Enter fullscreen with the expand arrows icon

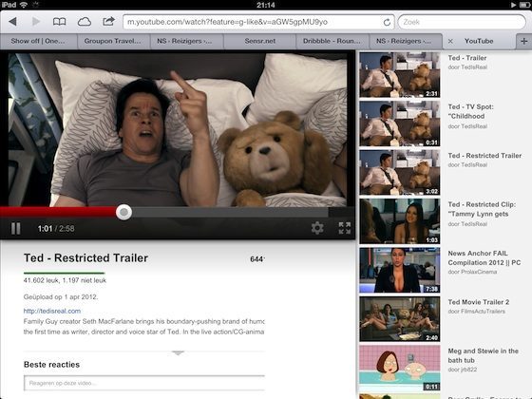click(x=344, y=228)
